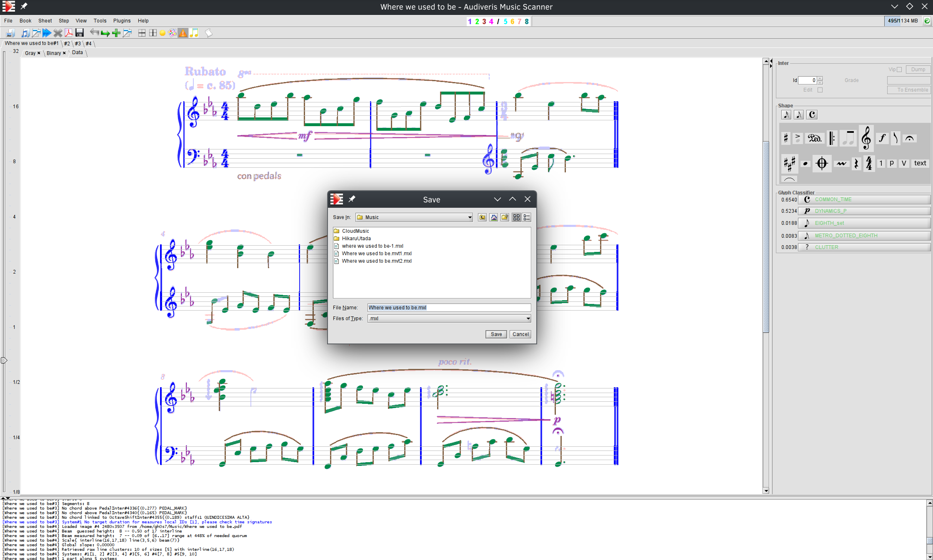The width and height of the screenshot is (933, 560).
Task: Toggle the Edit checkbox in Inter panel
Action: pos(820,90)
